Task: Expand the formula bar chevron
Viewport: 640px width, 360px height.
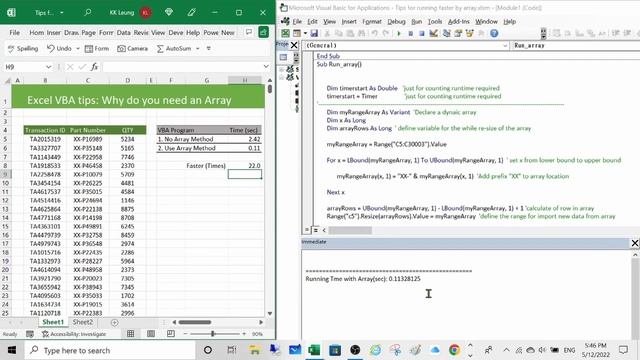Action: point(266,67)
